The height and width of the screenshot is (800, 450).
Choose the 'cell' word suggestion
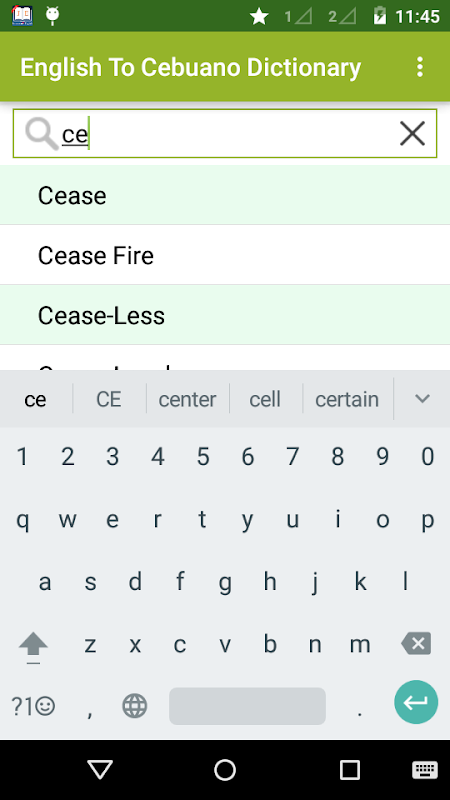tap(265, 399)
